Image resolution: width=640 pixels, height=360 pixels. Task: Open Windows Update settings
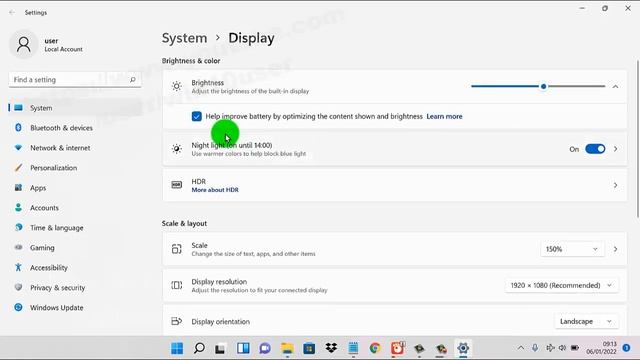click(76, 308)
